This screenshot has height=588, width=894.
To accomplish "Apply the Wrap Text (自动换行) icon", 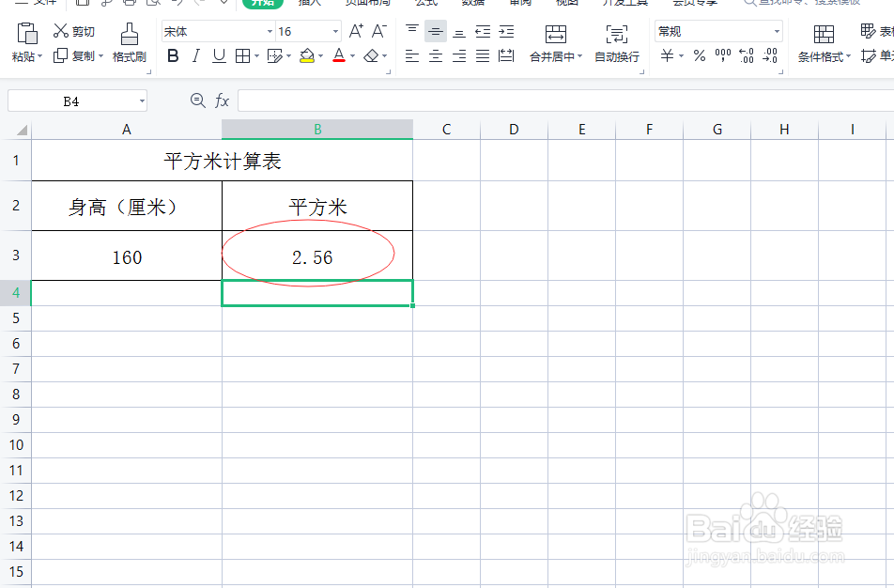I will click(616, 42).
